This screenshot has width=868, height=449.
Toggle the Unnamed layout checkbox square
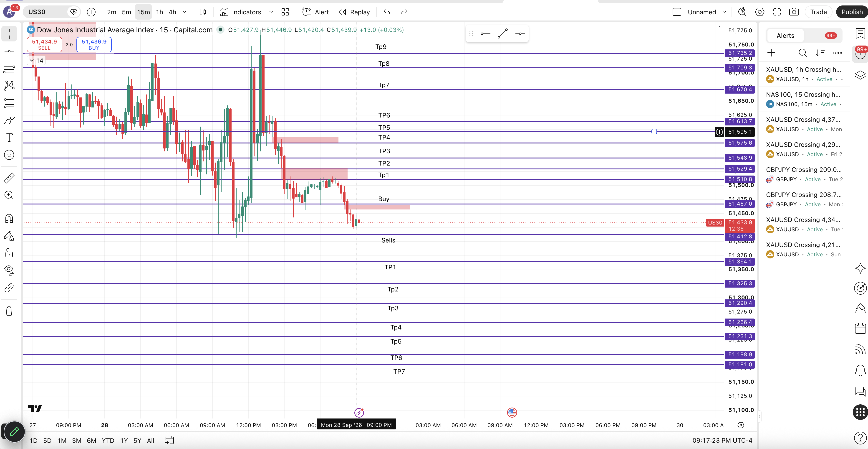pyautogui.click(x=677, y=12)
